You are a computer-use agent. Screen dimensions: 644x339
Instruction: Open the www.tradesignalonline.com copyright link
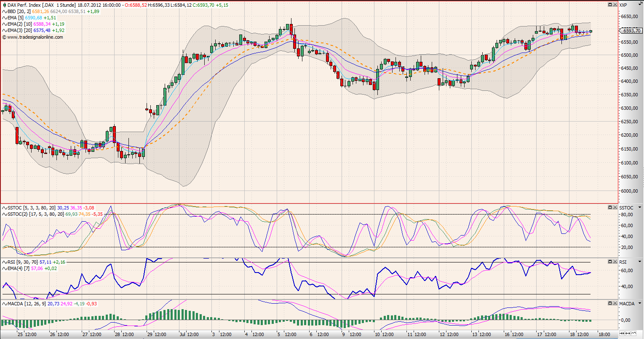pos(35,37)
